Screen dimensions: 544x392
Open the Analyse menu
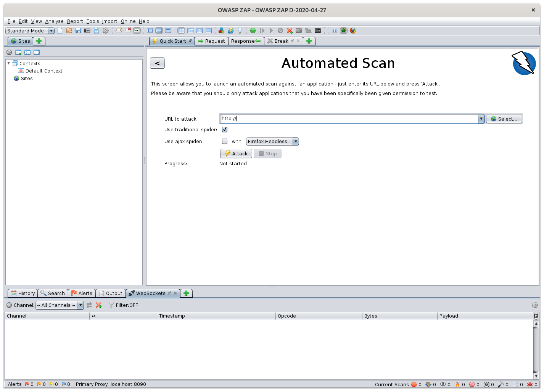click(54, 21)
